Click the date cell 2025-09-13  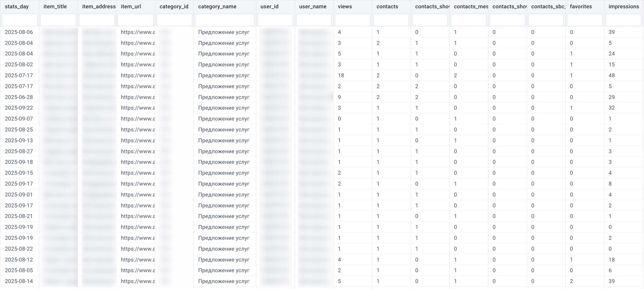coord(19,140)
